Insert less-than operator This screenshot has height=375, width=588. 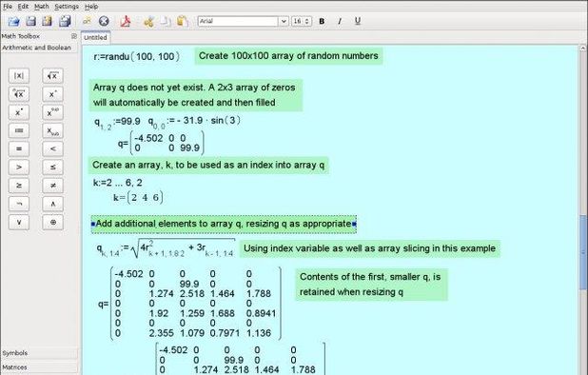coord(52,148)
